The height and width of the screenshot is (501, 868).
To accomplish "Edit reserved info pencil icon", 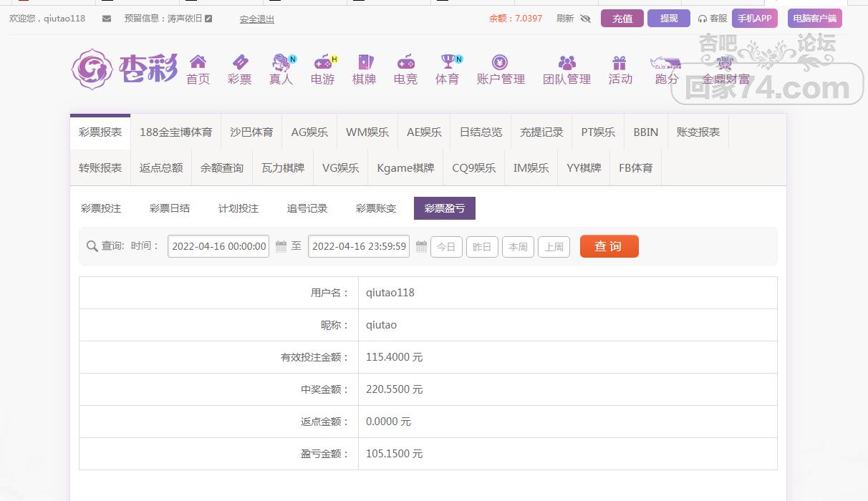I will pyautogui.click(x=208, y=19).
